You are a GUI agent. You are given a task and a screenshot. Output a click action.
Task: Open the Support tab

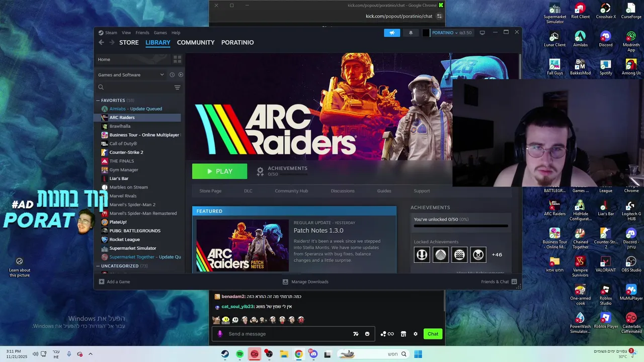tap(422, 191)
